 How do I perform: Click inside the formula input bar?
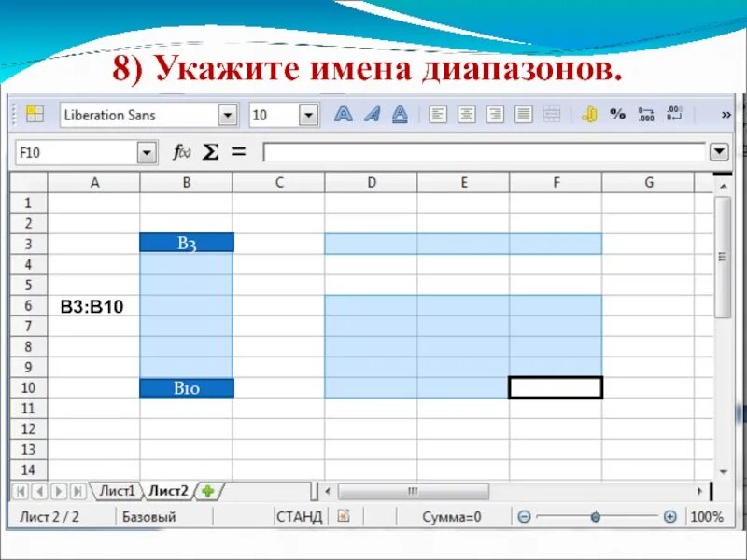click(467, 151)
